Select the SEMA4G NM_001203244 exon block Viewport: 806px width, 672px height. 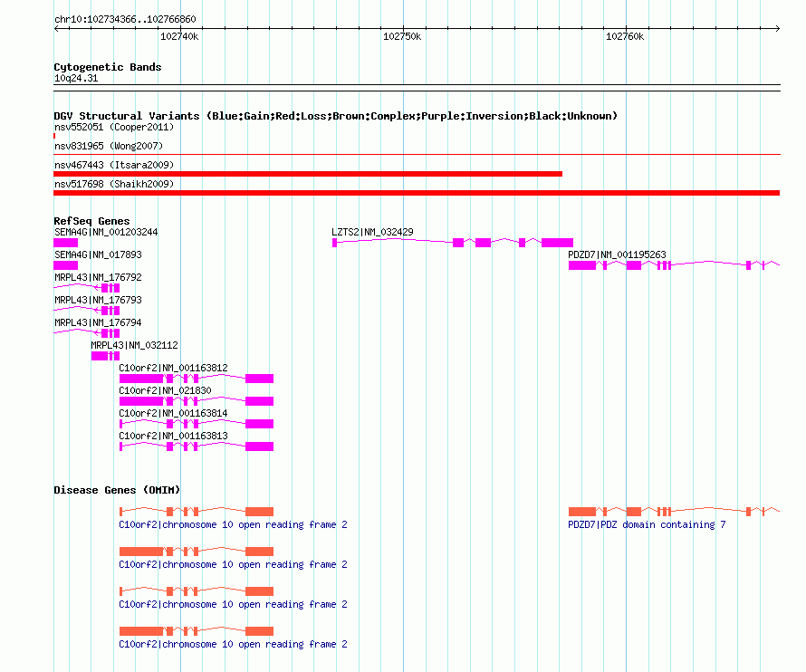click(x=66, y=243)
